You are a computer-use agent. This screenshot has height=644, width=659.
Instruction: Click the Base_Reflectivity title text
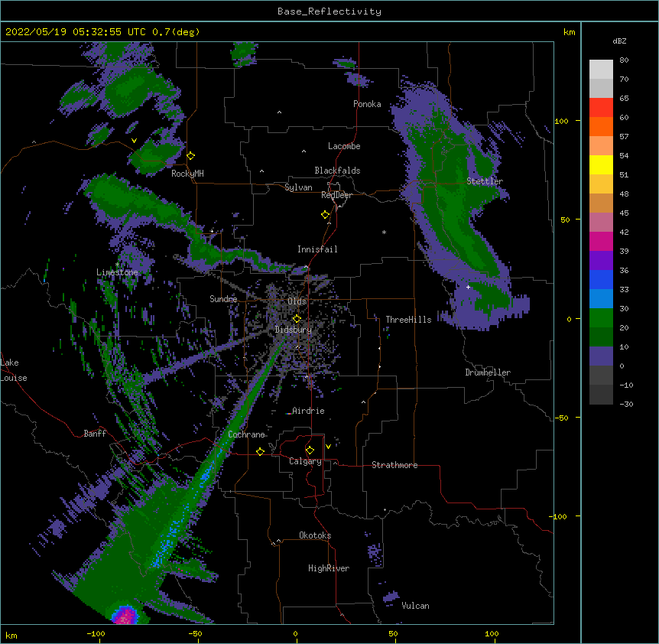pyautogui.click(x=329, y=11)
